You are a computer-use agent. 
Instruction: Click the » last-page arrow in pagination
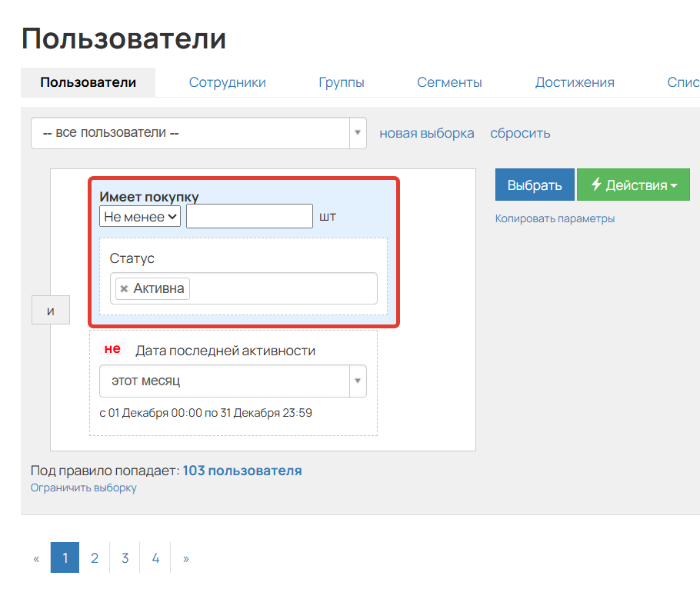[x=185, y=557]
